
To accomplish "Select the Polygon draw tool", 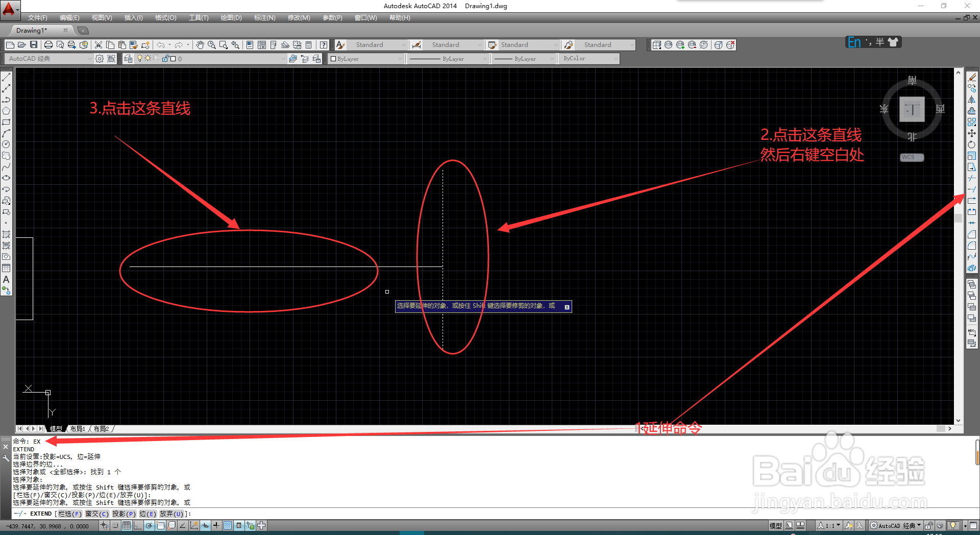I will click(x=6, y=111).
